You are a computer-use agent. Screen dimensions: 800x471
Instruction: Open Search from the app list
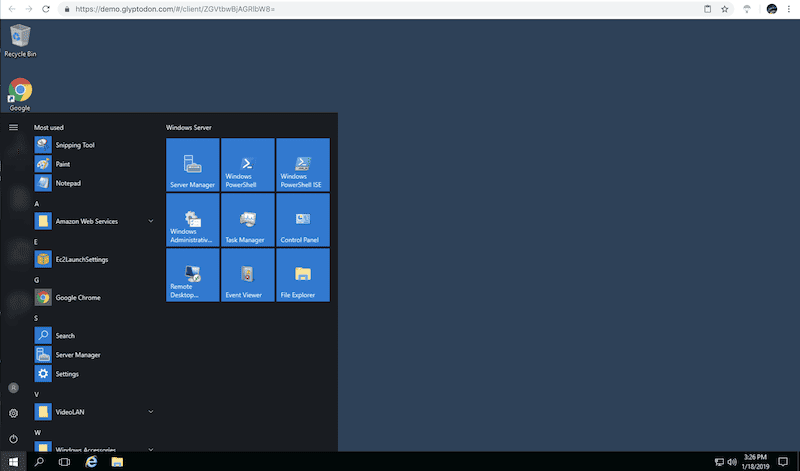tap(94, 336)
